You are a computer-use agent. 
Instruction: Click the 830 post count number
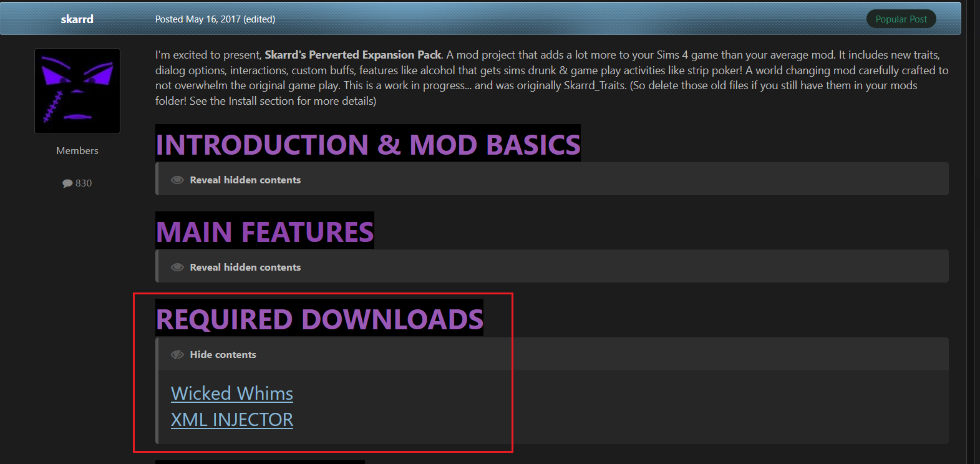[x=84, y=183]
